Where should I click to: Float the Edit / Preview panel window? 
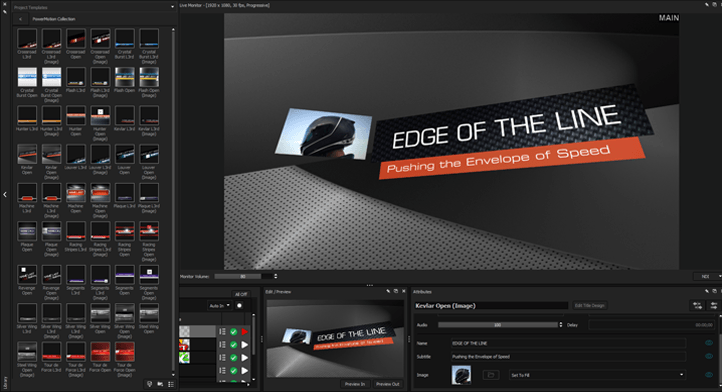tap(396, 291)
